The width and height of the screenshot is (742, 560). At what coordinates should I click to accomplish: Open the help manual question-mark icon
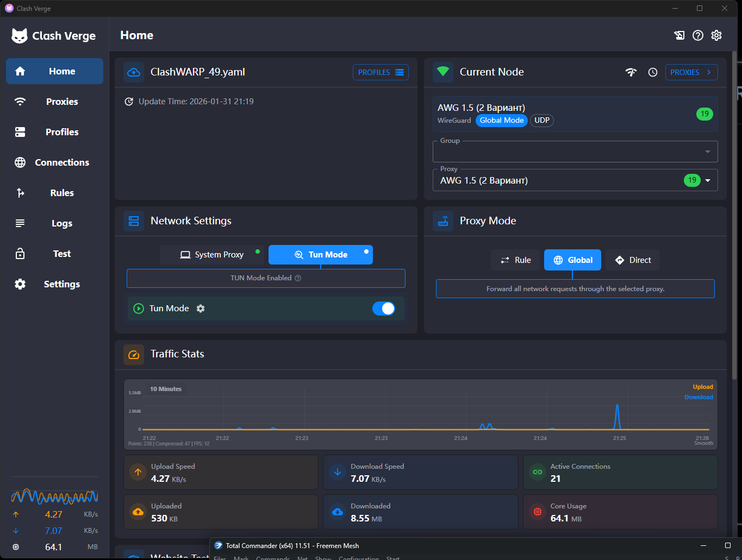click(698, 35)
